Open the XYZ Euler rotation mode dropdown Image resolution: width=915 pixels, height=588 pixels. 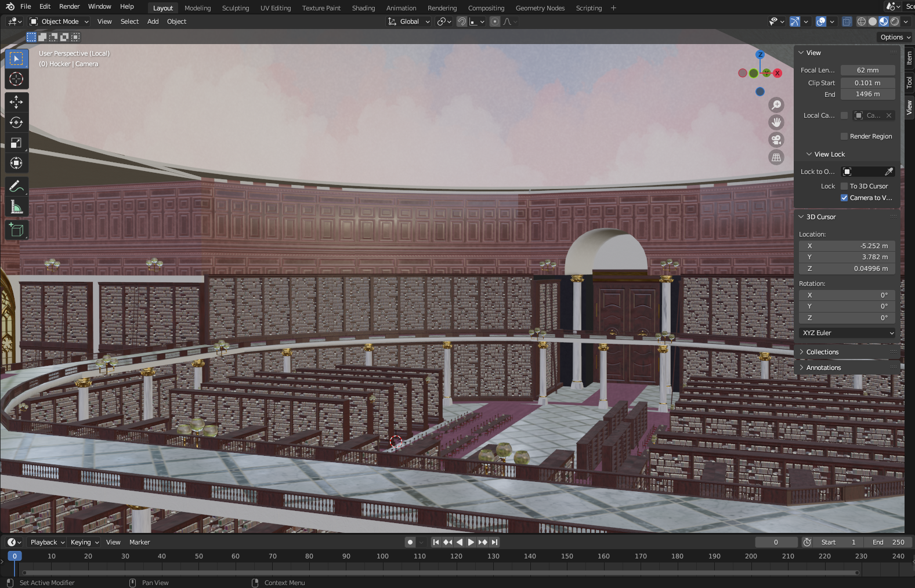pos(847,333)
